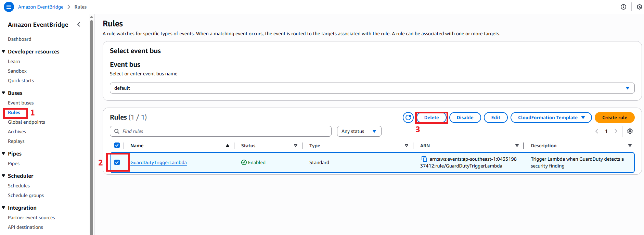The height and width of the screenshot is (235, 644).
Task: Uncheck the GuardDutyTriggerLambda row checkbox
Action: (x=117, y=162)
